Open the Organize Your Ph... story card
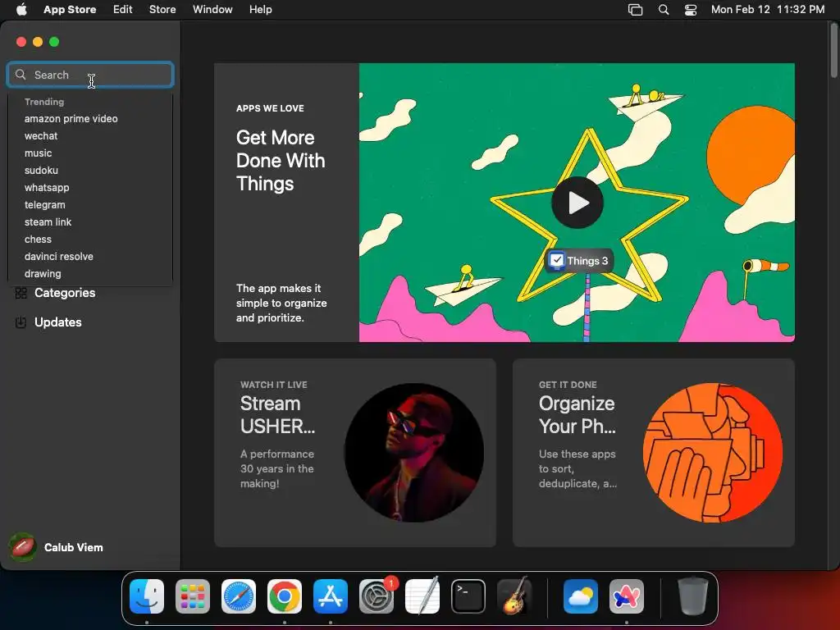840x630 pixels. click(x=654, y=453)
